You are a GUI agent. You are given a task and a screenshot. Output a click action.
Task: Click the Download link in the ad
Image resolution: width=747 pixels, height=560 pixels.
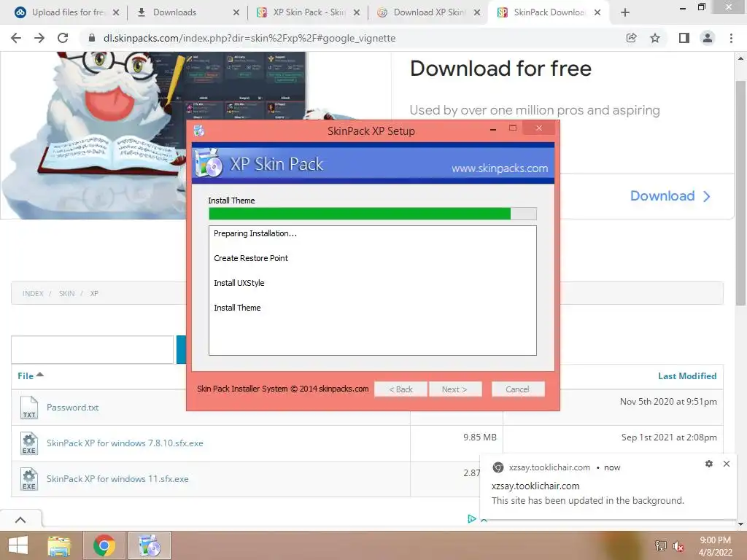[670, 195]
